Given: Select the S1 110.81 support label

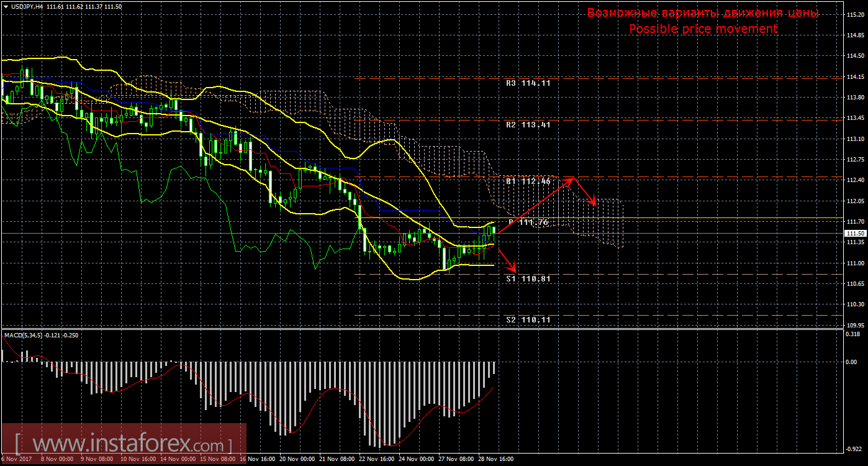Looking at the screenshot, I should tap(528, 279).
